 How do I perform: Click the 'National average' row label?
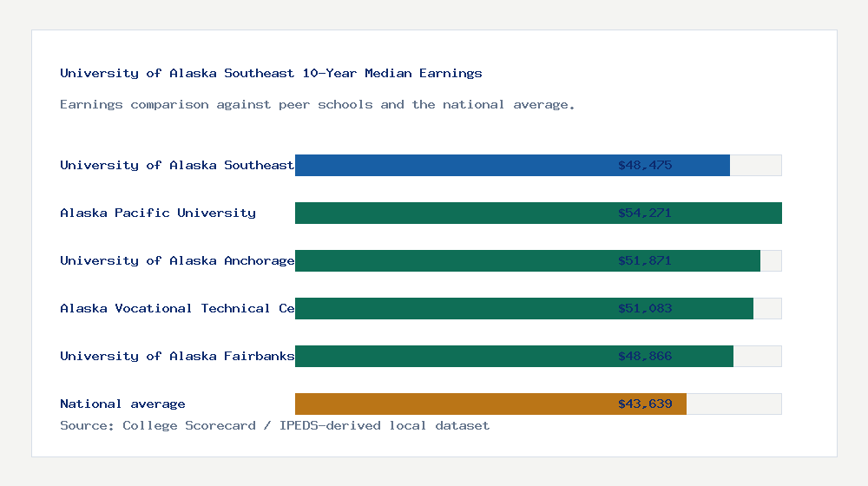click(122, 404)
